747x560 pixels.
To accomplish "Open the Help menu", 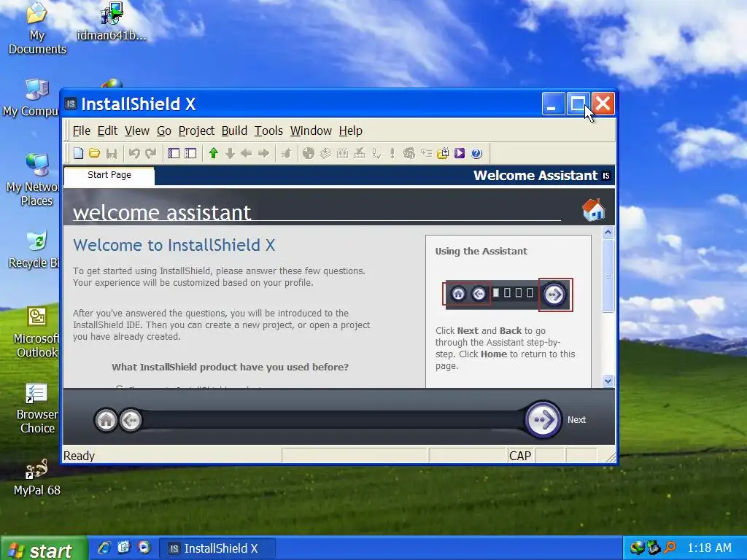I will pos(351,131).
